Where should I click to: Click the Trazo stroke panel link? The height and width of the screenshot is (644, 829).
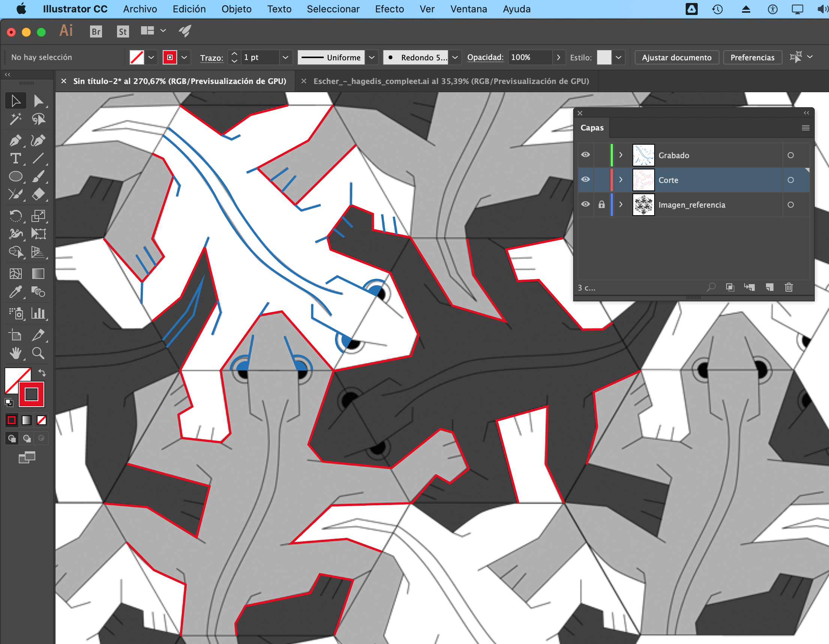tap(212, 58)
